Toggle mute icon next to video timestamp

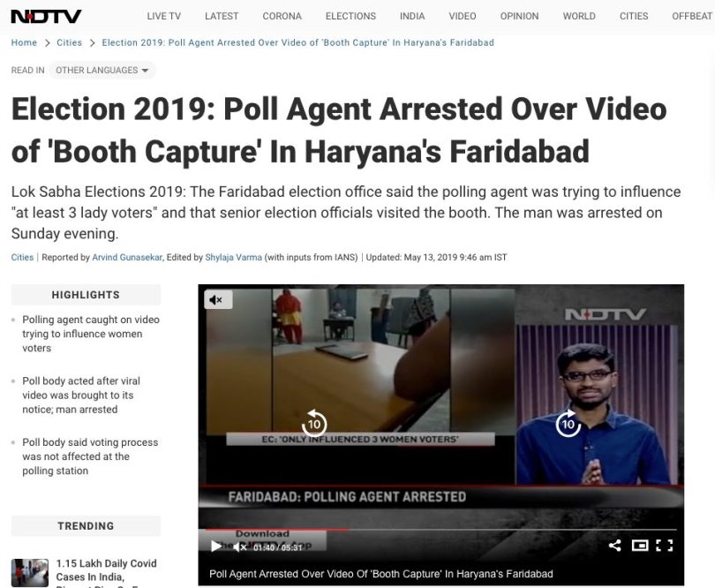(x=240, y=547)
